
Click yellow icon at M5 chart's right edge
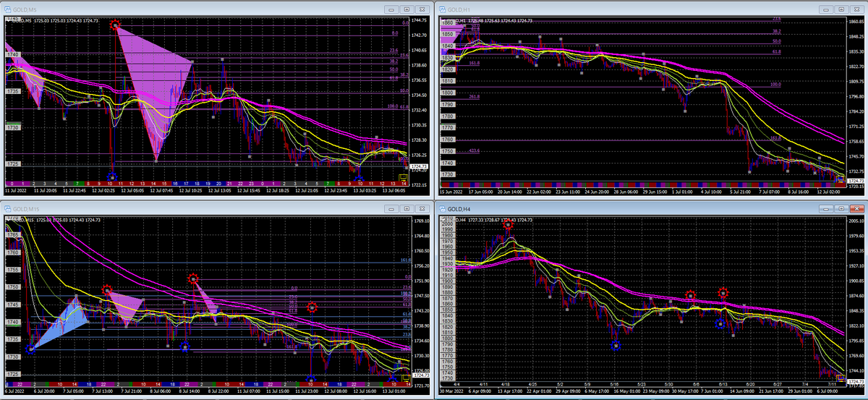(x=404, y=176)
